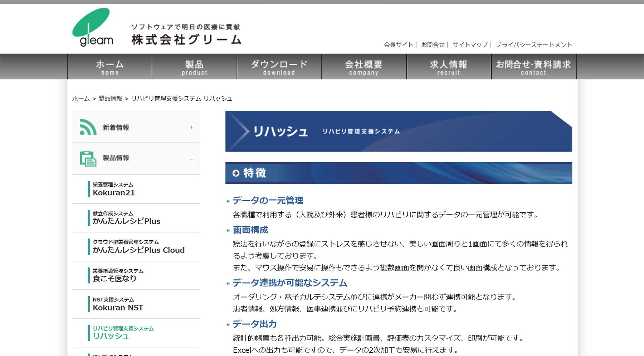644x356 pixels.
Task: Collapse the 製品情報 section minus sign
Action: tap(191, 159)
